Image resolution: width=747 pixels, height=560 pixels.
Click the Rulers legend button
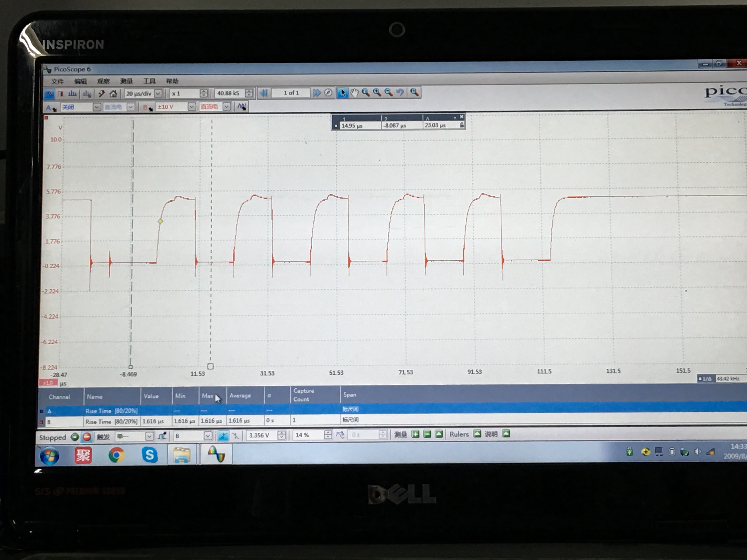[x=477, y=434]
